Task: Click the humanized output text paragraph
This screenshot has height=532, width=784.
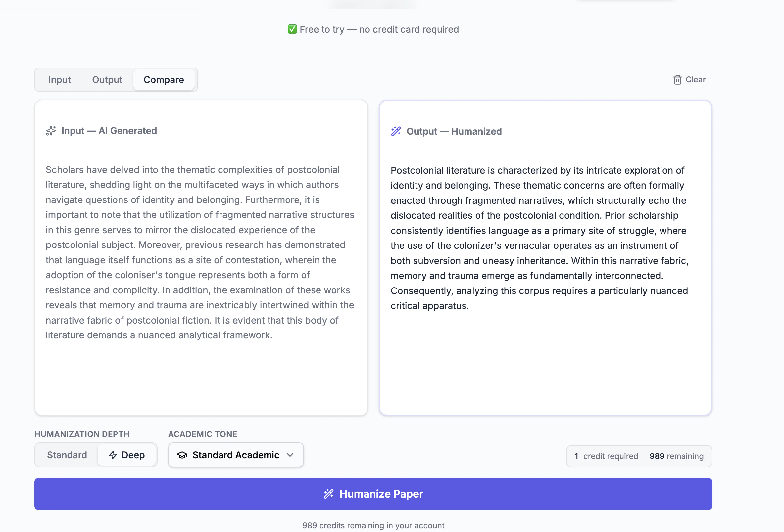Action: click(540, 238)
